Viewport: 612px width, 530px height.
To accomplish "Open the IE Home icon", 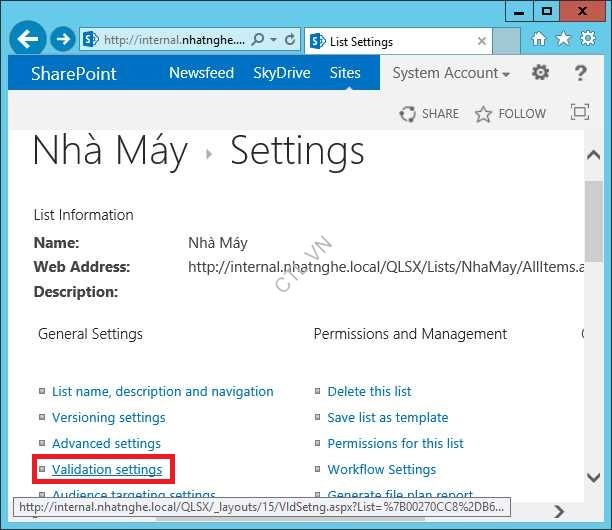I will point(539,40).
